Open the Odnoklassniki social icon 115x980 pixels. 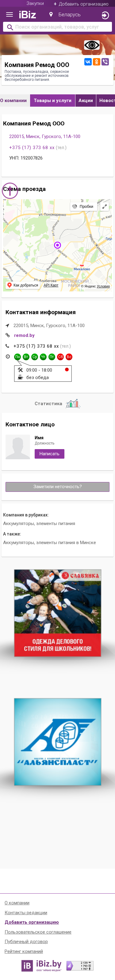coord(96,61)
